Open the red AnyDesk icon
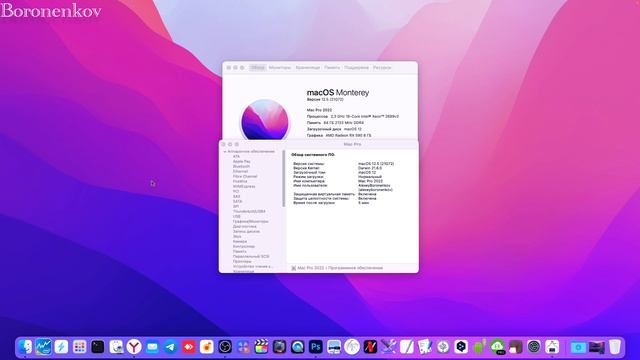Screen dimensions: 640x360 [189, 347]
